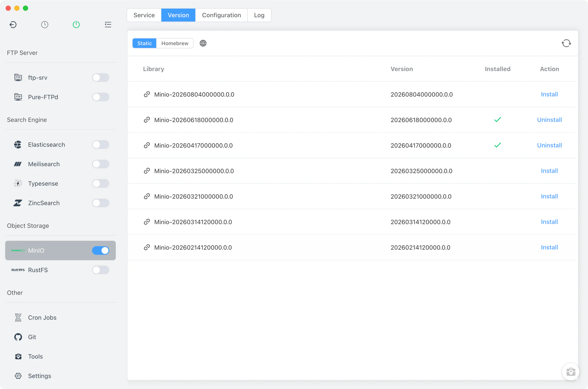The width and height of the screenshot is (588, 389).
Task: Install Minio version 20260804000000.0.0
Action: click(549, 95)
